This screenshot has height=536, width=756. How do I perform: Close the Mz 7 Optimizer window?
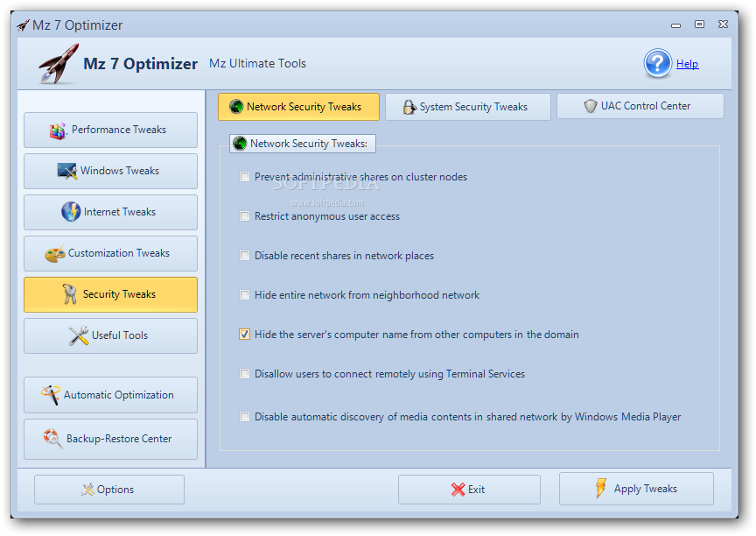tap(723, 25)
